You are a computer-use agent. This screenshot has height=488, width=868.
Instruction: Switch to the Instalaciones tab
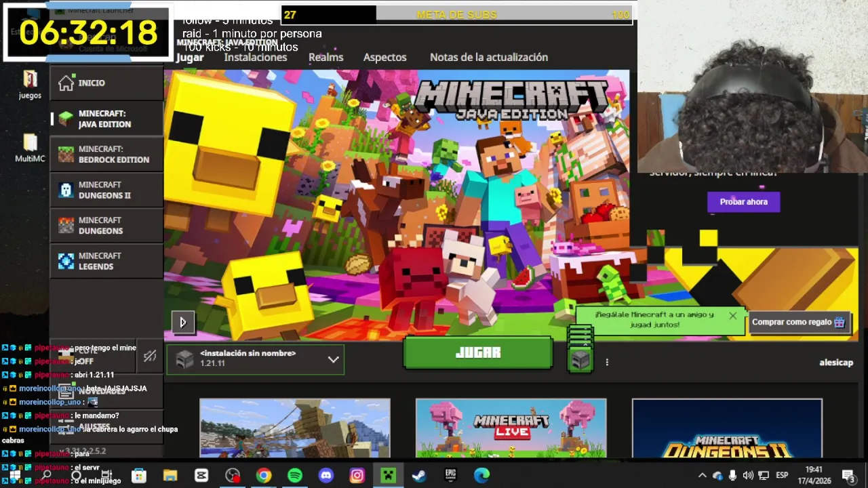(256, 58)
